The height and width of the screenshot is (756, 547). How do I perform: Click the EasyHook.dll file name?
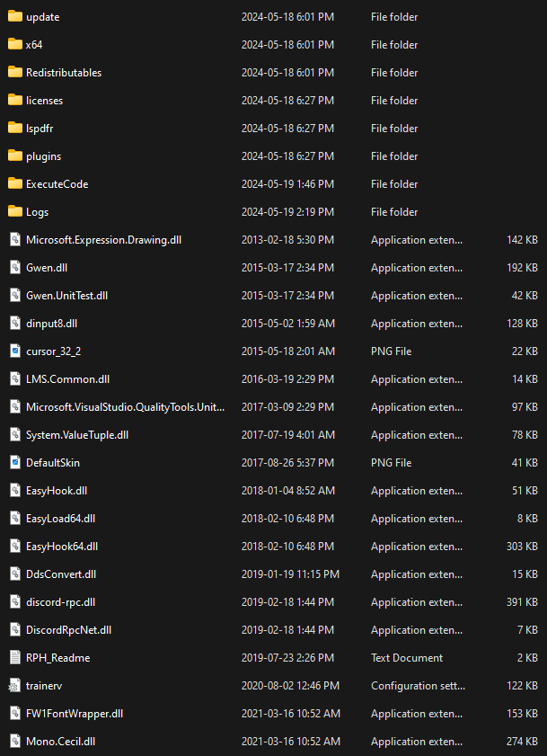57,491
